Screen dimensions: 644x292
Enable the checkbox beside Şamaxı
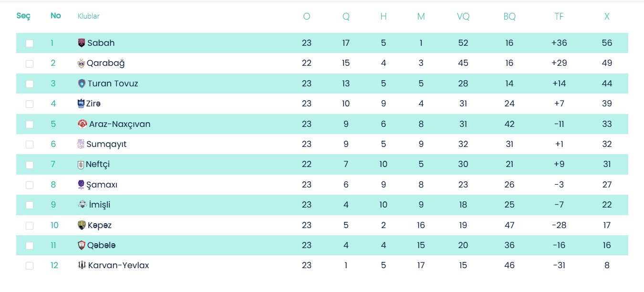(30, 185)
